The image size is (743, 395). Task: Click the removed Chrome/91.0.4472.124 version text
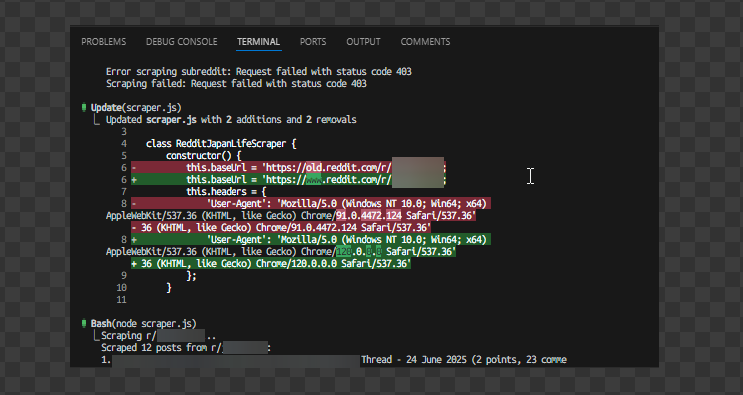coord(369,216)
